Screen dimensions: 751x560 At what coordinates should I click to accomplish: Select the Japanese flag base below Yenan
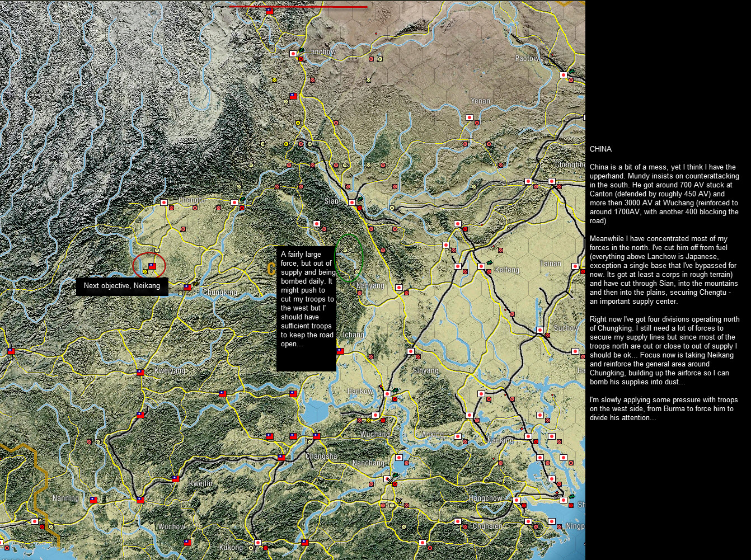click(x=470, y=117)
